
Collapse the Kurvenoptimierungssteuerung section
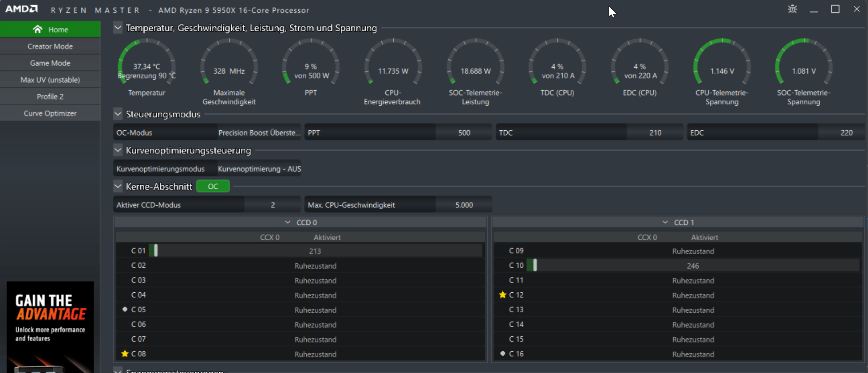(x=118, y=150)
